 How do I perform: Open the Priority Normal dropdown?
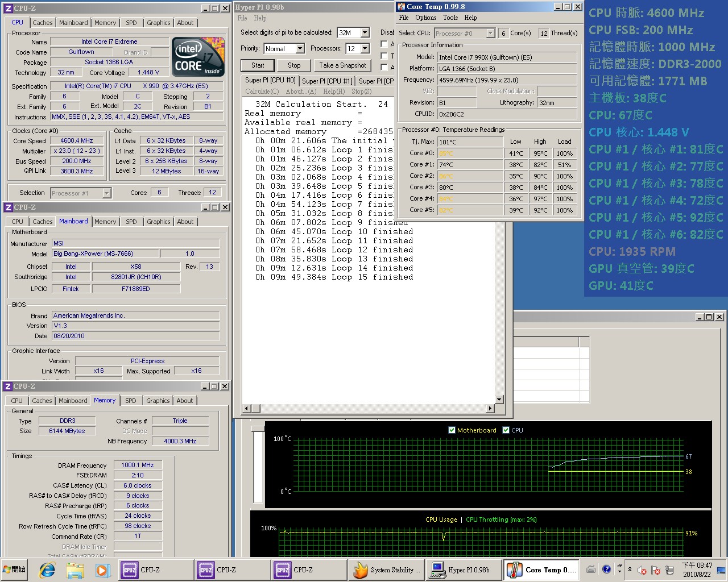pos(300,49)
